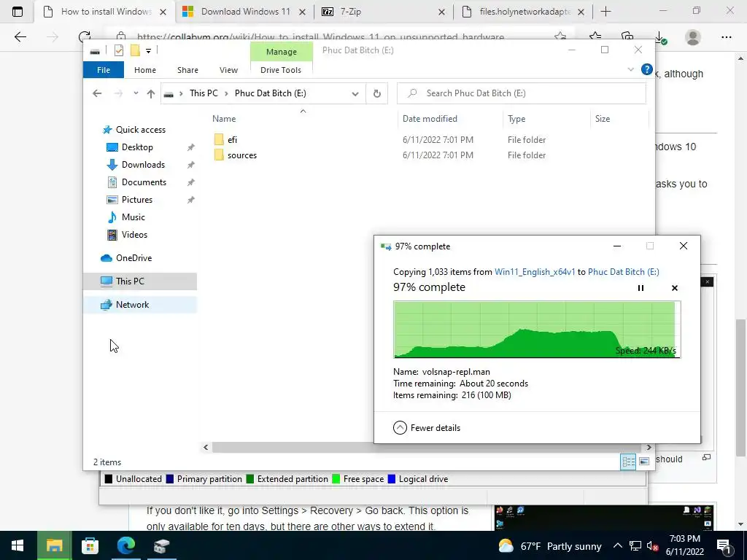This screenshot has height=560, width=747.
Task: Open Explorer help question mark icon
Action: 646,69
